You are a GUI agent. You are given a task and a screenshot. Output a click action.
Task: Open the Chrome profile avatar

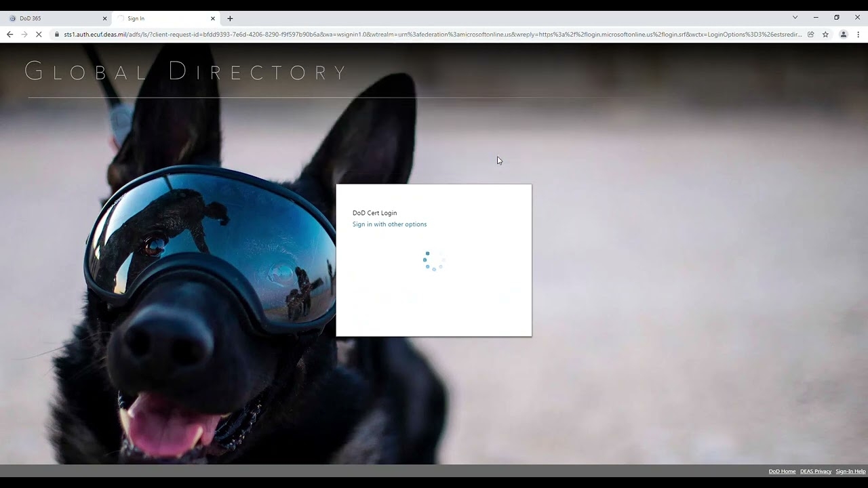(844, 35)
